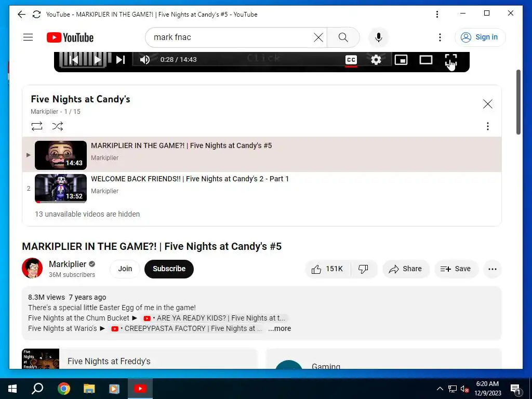Viewport: 532px width, 399px height.
Task: Subscribe to Markiplier
Action: (169, 269)
